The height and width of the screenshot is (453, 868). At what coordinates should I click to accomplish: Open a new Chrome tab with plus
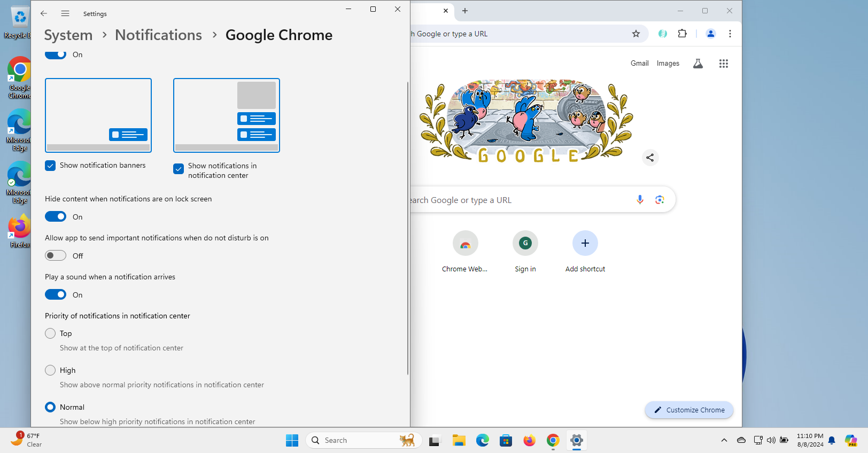[x=465, y=11]
